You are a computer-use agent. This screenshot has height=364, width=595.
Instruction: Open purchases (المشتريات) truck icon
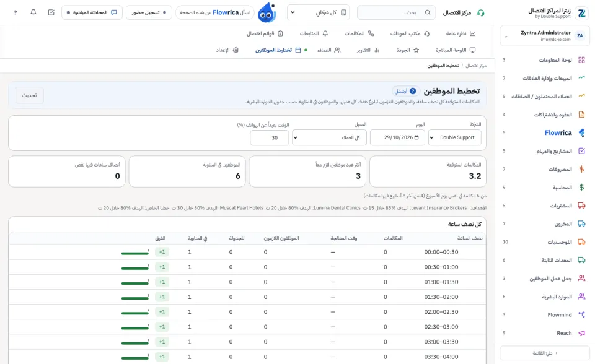click(581, 206)
